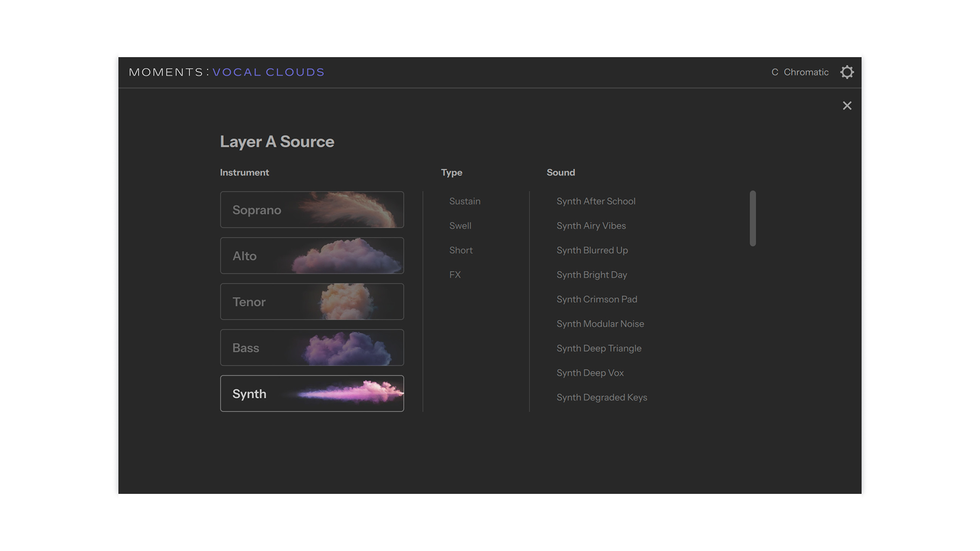Select the Synth Airy Vibes sound
The width and height of the screenshot is (980, 551).
591,226
